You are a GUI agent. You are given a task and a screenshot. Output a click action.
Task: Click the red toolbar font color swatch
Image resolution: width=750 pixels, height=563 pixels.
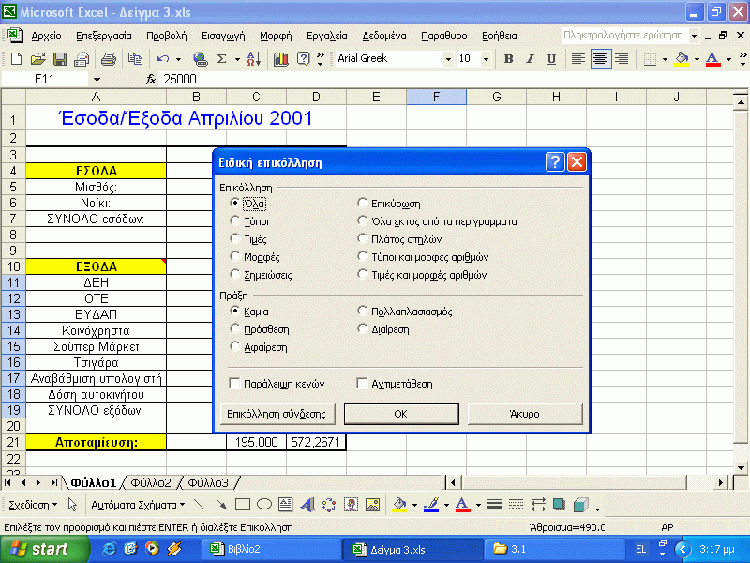713,59
